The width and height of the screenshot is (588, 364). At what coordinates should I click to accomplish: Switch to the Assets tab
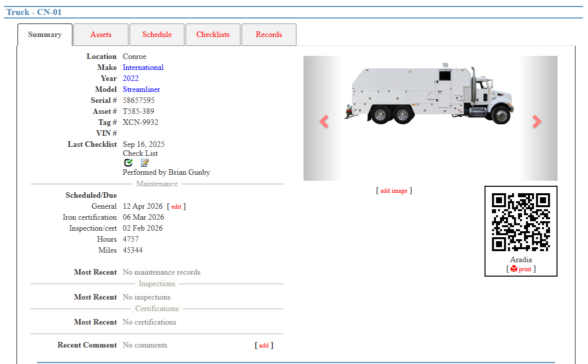[101, 34]
